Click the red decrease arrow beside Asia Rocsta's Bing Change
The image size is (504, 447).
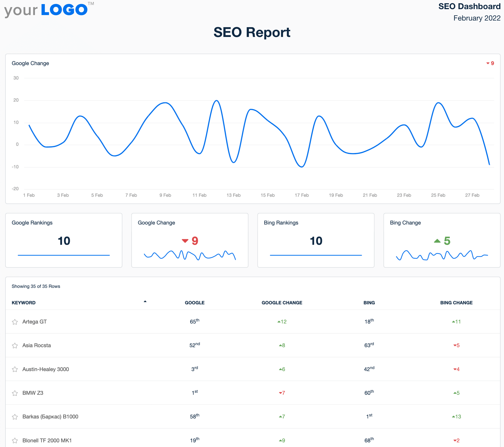click(455, 346)
